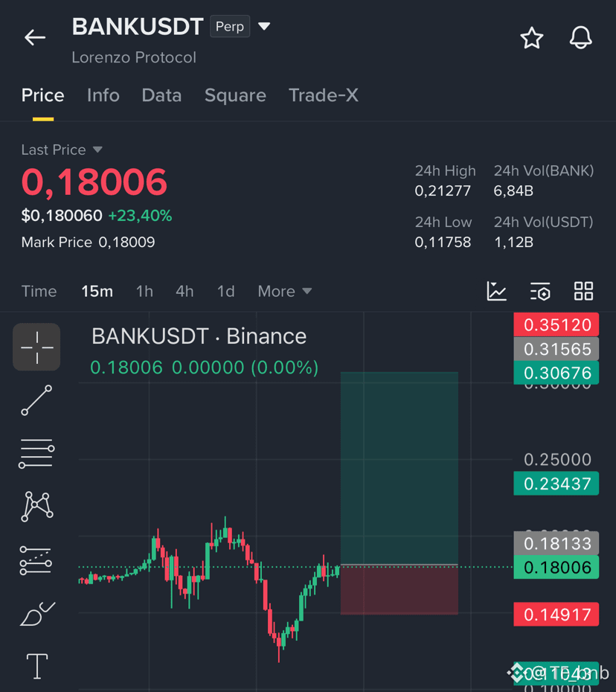Select the long position forecasting tool
The width and height of the screenshot is (616, 692).
tap(36, 560)
